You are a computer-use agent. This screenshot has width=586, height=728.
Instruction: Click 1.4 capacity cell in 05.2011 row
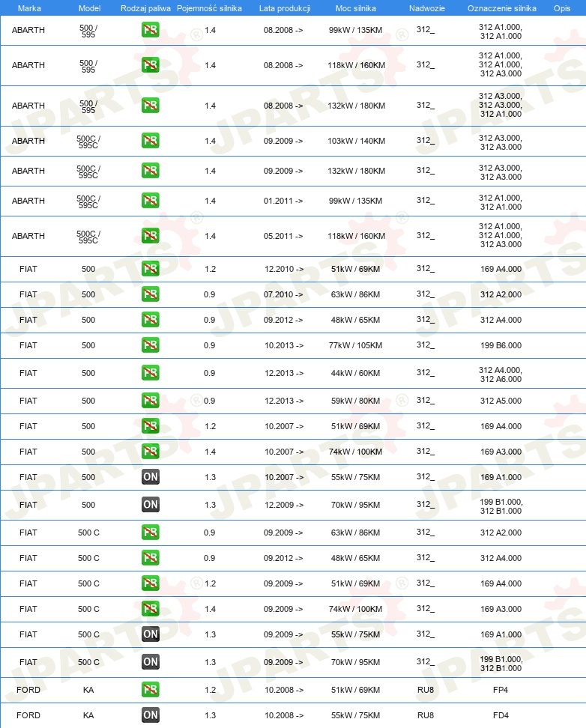[x=210, y=236]
